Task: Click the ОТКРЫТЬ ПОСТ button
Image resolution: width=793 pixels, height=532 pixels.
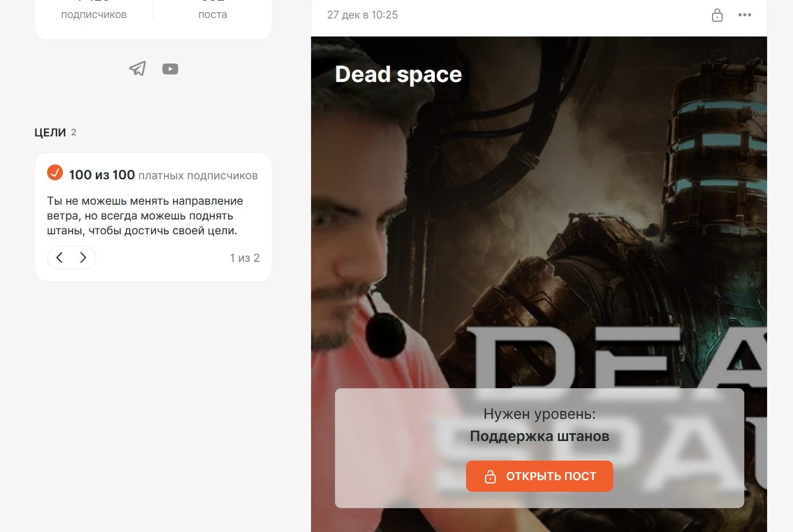Action: (540, 476)
